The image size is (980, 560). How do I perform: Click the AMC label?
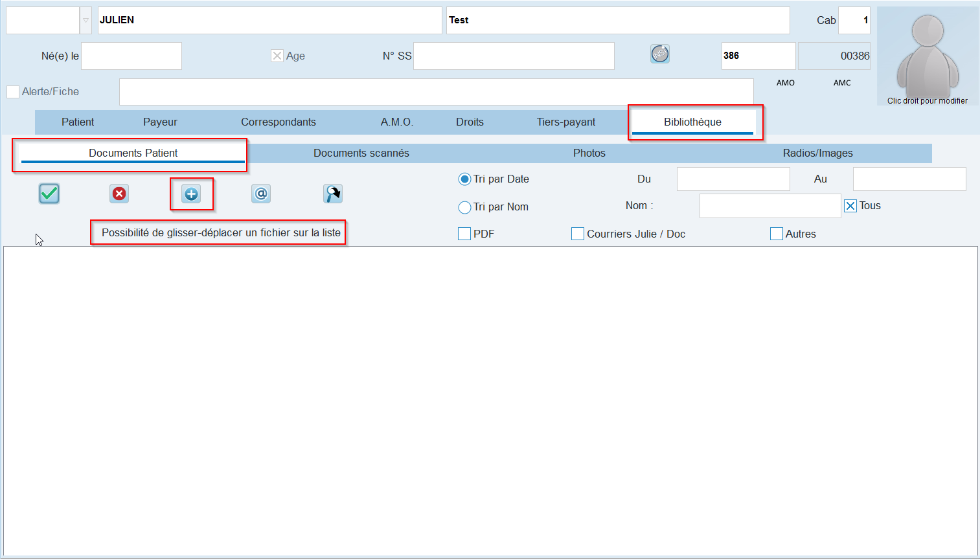[x=842, y=83]
